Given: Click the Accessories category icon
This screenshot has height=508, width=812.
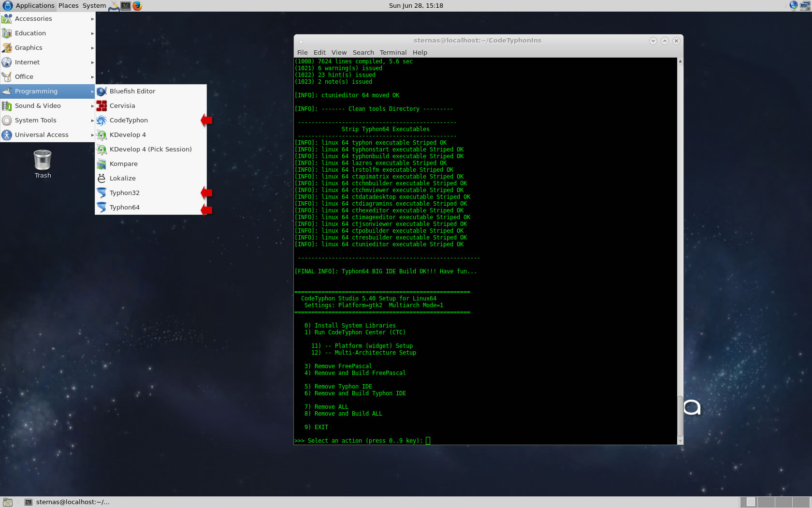Looking at the screenshot, I should pyautogui.click(x=7, y=18).
